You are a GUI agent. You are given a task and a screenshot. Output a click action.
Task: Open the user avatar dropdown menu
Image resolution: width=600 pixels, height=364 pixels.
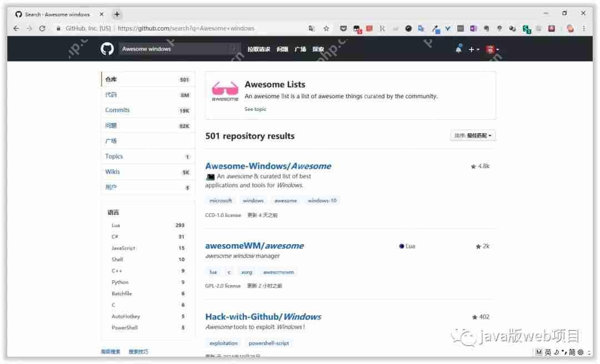coord(492,49)
